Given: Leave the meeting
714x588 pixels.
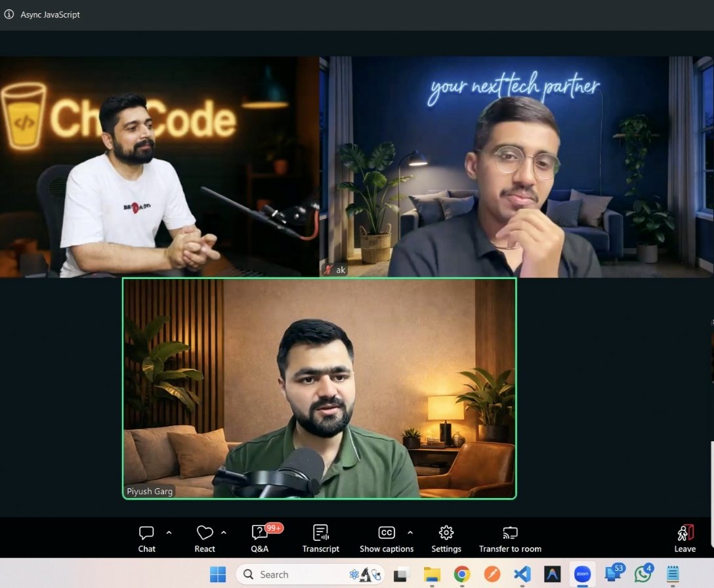Looking at the screenshot, I should pyautogui.click(x=685, y=539).
